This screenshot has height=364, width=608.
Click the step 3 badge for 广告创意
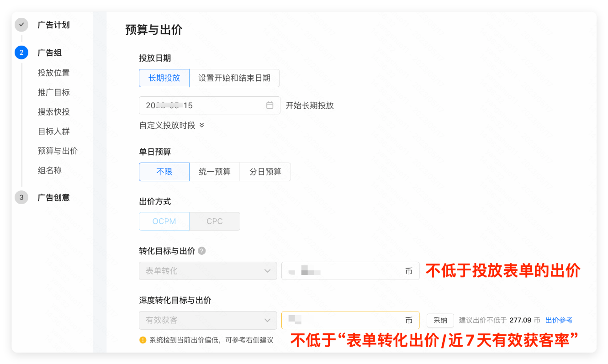tap(21, 197)
